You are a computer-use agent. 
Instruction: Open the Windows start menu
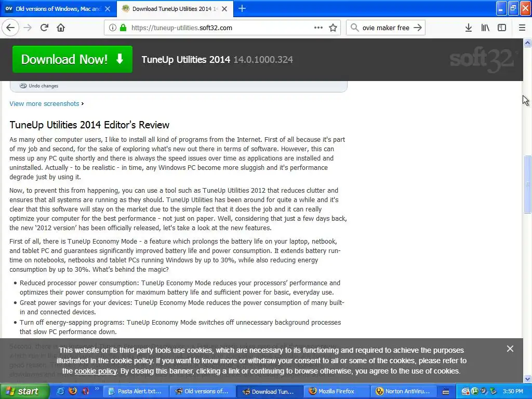click(24, 391)
